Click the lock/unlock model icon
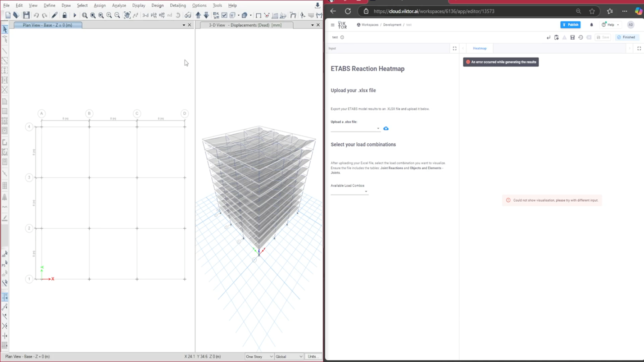Screen dimensions: 644x362 pyautogui.click(x=64, y=15)
